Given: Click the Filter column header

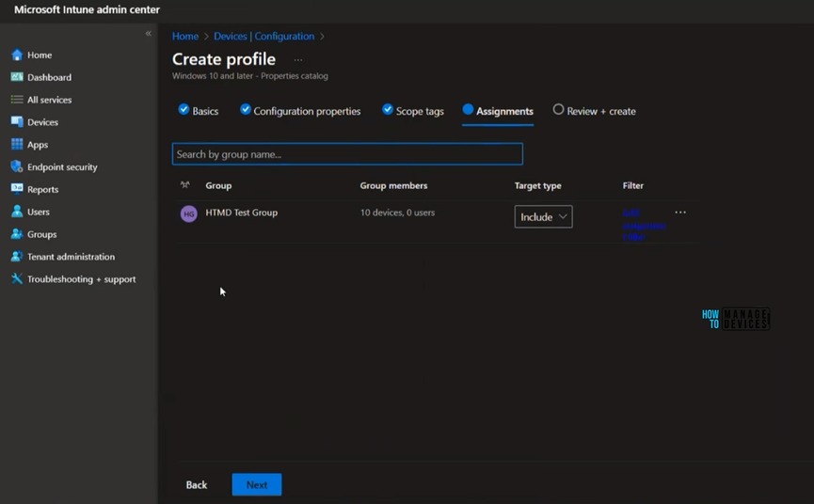Looking at the screenshot, I should 632,185.
